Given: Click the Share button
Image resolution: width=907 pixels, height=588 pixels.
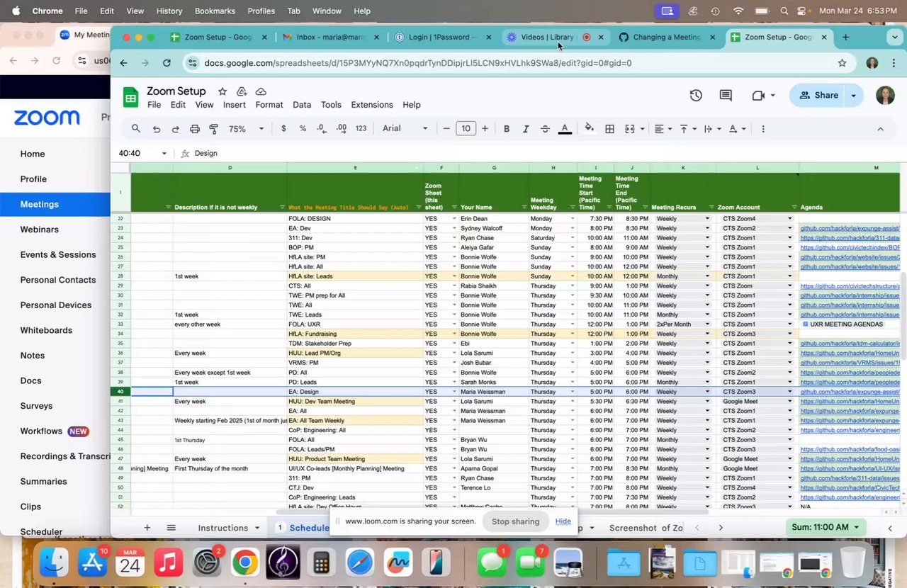Looking at the screenshot, I should pyautogui.click(x=818, y=95).
